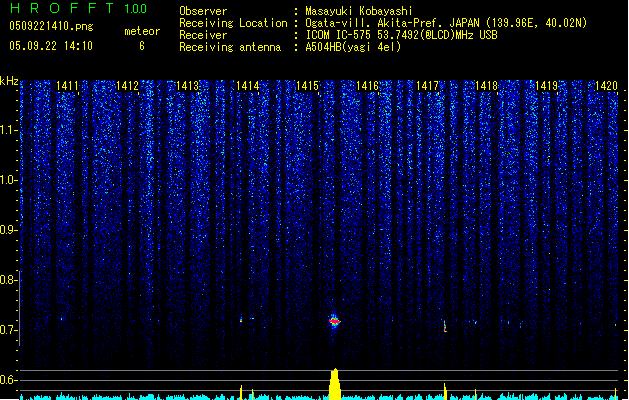Viewport: 629px width, 400px height.
Task: Click the 0.9 frequency axis label
Action: coord(8,230)
